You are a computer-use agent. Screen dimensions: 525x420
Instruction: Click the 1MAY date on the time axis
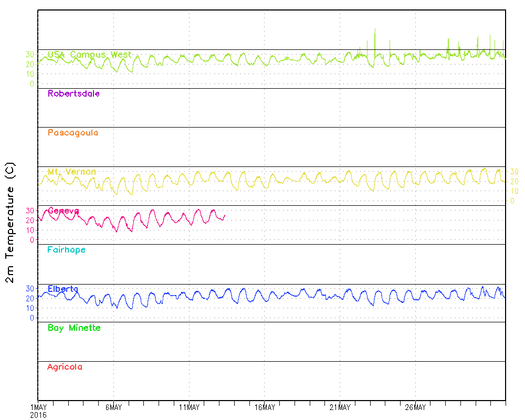point(38,407)
